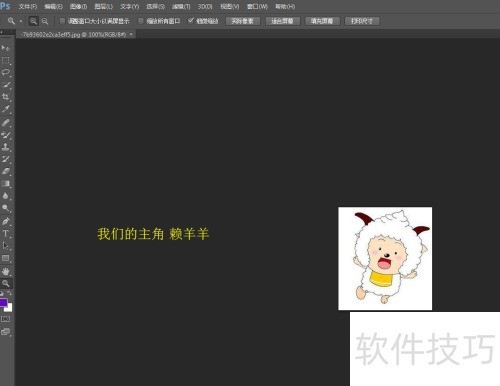Select the History Brush tool
This screenshot has width=500, height=386.
[x=6, y=159]
